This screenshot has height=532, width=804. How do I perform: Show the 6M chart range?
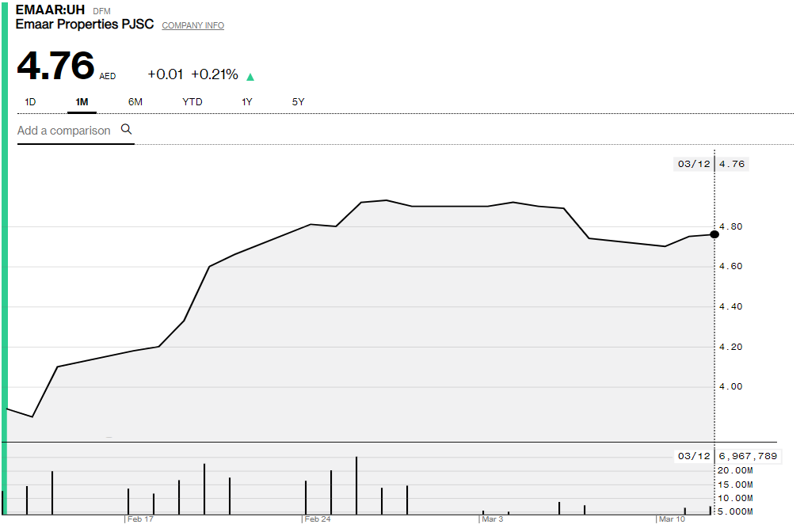pyautogui.click(x=135, y=102)
